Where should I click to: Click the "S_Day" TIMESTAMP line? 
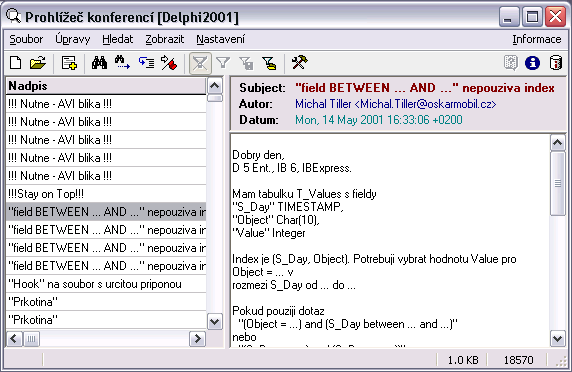[x=288, y=207]
